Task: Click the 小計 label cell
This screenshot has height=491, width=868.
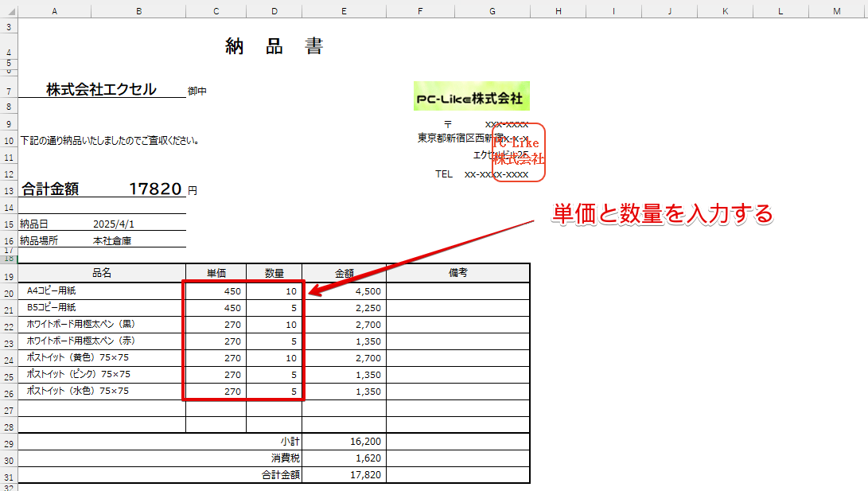Action: (x=160, y=441)
